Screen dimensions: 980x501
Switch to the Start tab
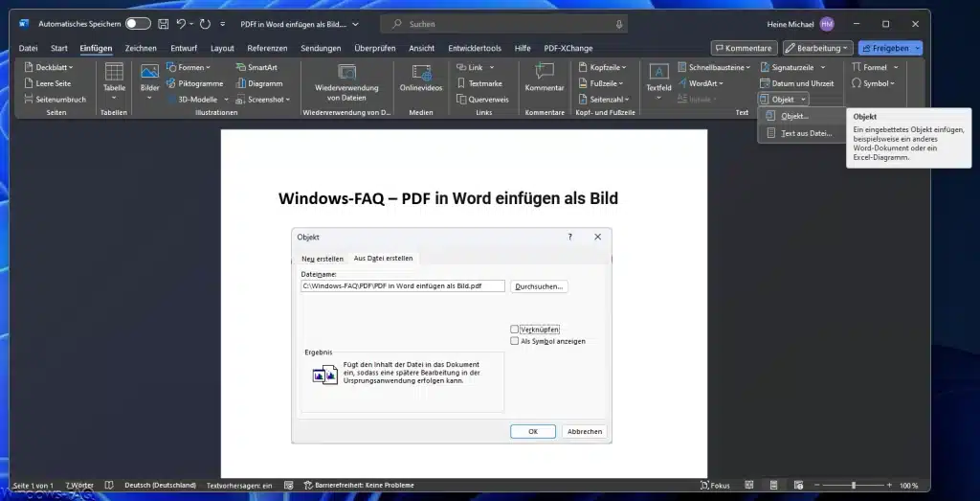pyautogui.click(x=59, y=48)
